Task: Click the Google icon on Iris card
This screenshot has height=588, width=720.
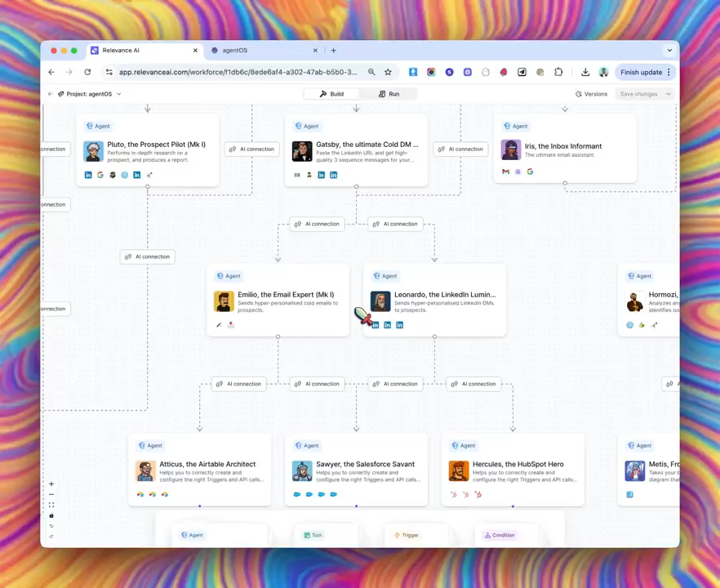Action: (530, 171)
